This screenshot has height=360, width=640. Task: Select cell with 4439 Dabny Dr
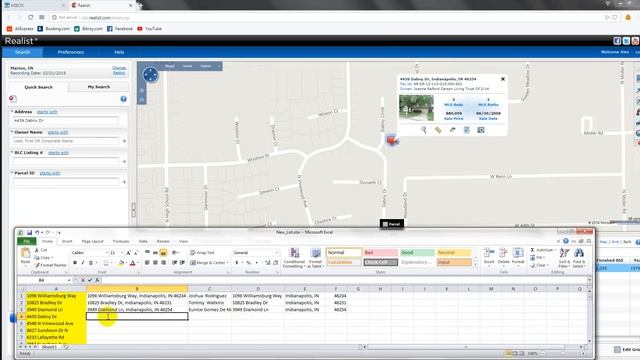[x=56, y=316]
